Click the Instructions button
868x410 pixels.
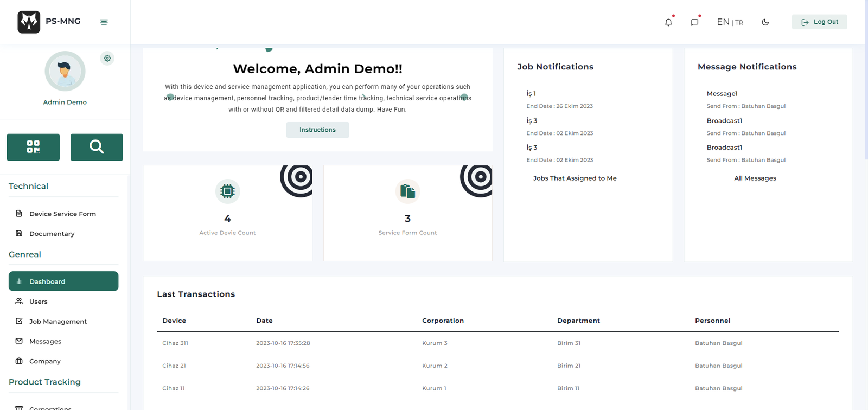pos(317,130)
